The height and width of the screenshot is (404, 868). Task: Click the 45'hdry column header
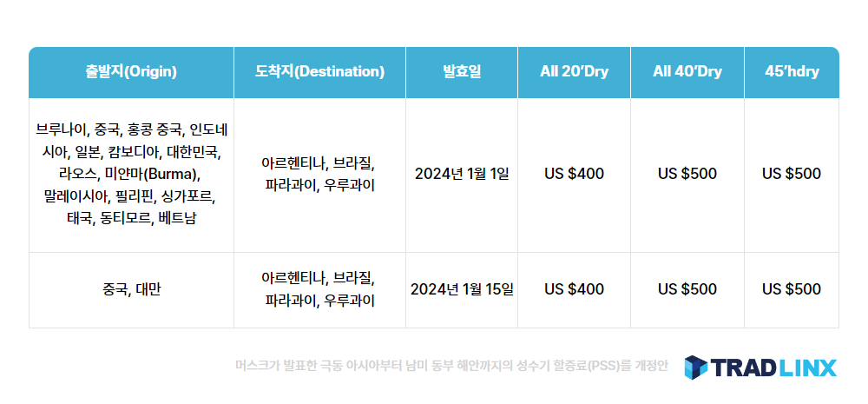(x=792, y=72)
